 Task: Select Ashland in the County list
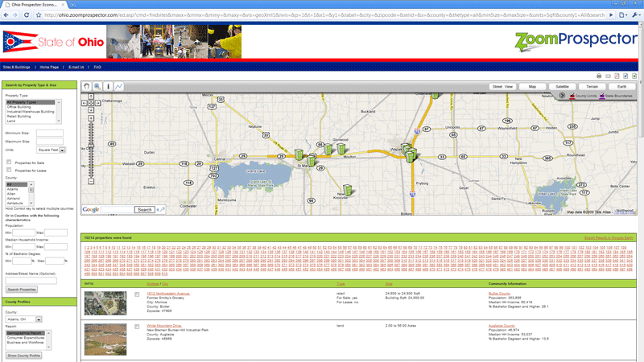[x=13, y=198]
